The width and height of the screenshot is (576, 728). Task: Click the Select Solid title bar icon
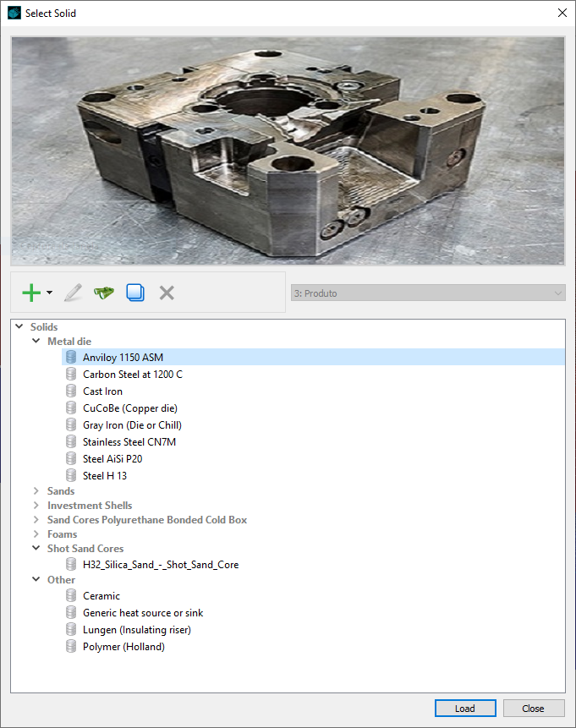pos(14,13)
